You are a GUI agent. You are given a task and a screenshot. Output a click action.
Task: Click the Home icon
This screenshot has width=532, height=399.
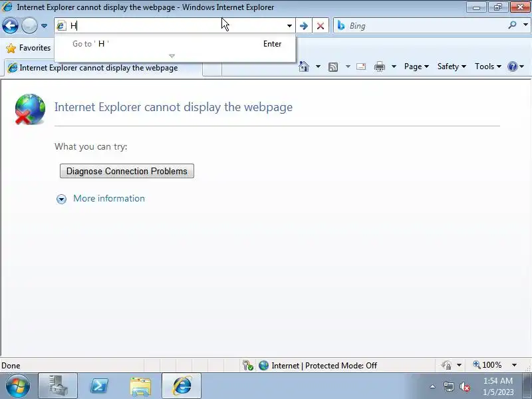pos(304,66)
